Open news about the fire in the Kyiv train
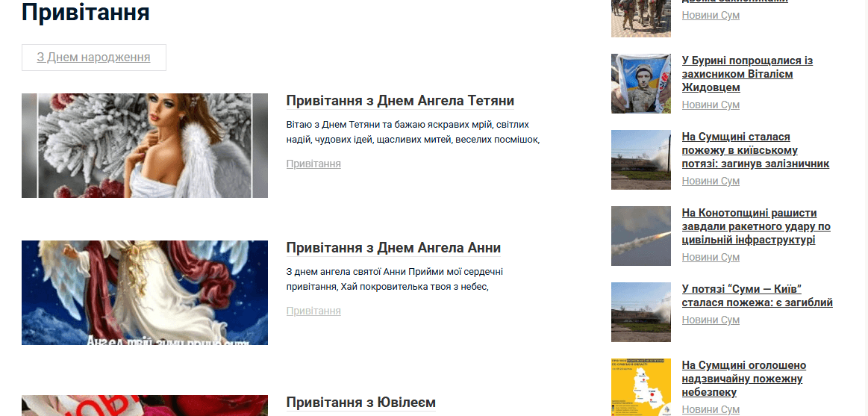This screenshot has height=416, width=868. coord(755,150)
